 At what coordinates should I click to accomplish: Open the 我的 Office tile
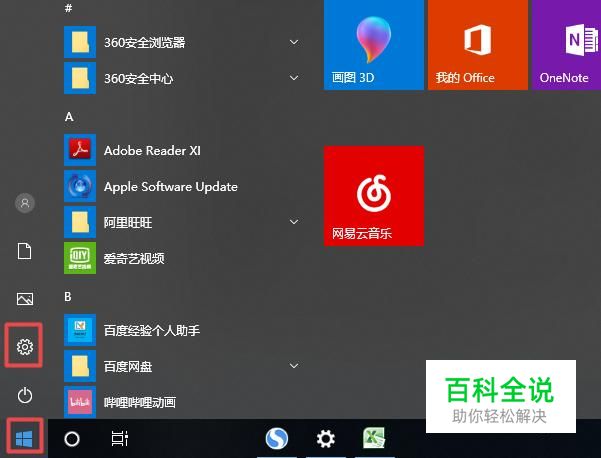point(478,45)
